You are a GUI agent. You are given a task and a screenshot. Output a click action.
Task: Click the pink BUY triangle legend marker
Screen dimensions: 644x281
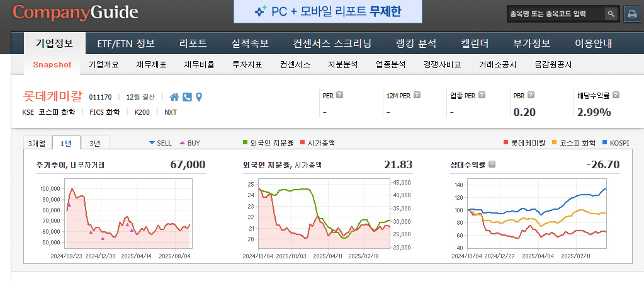click(x=182, y=143)
